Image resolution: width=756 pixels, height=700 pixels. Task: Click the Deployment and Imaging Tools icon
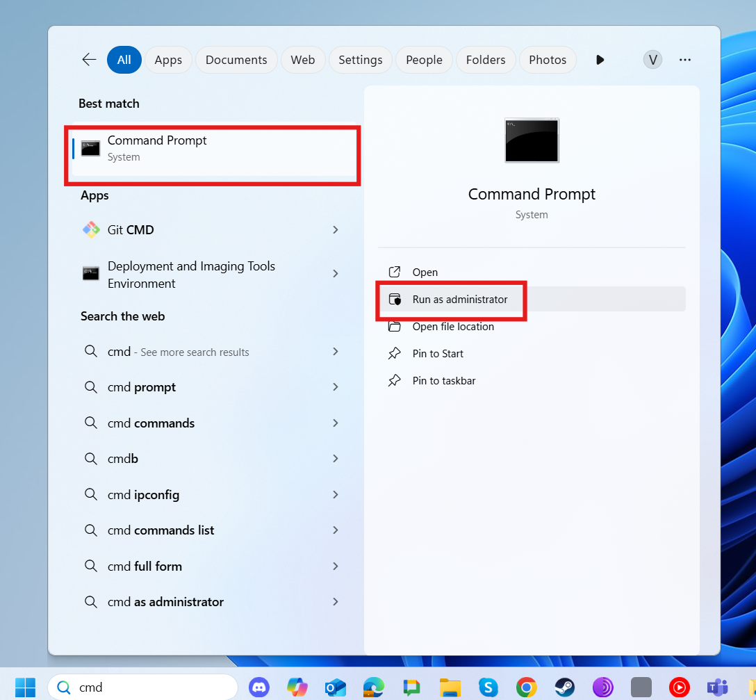(90, 274)
